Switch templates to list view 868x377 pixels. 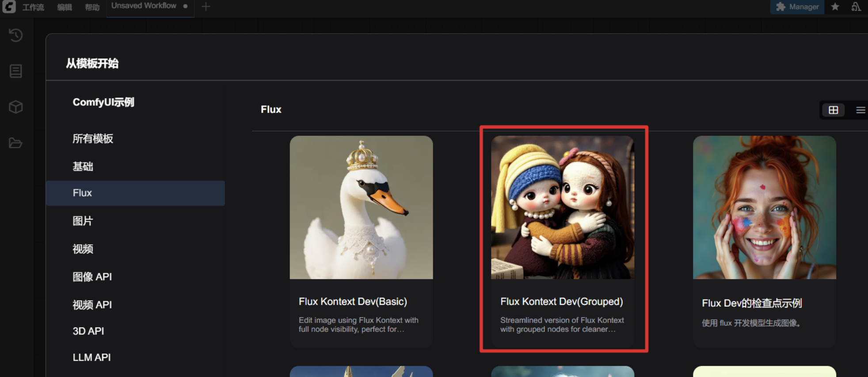coord(860,110)
